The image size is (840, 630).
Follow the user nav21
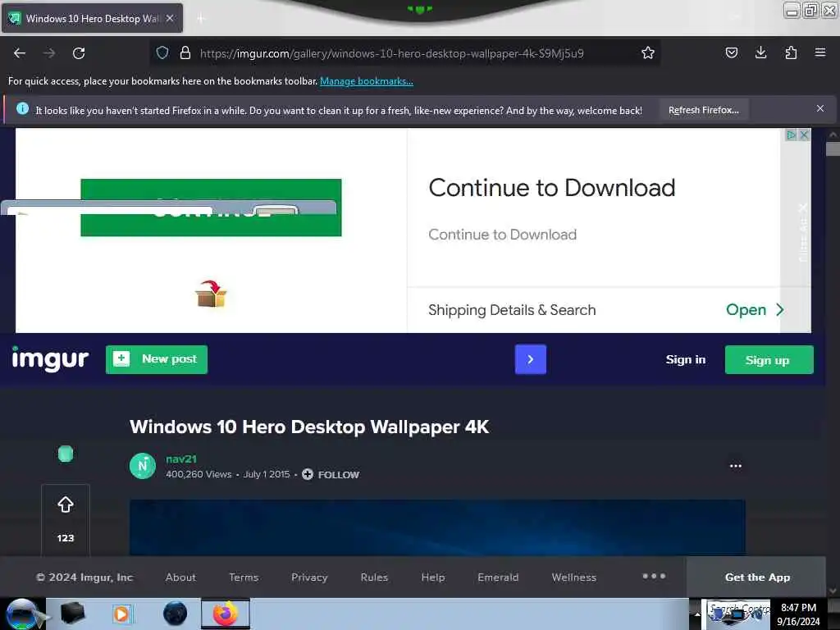pyautogui.click(x=331, y=475)
